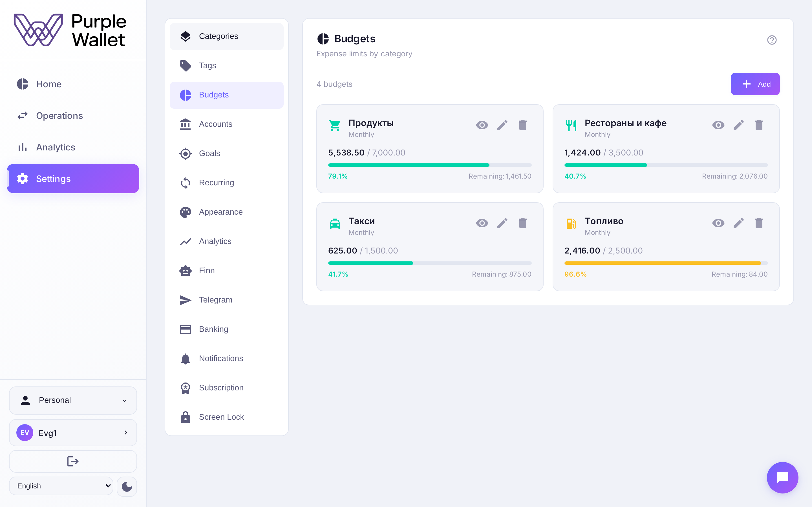Open the English language dropdown
Screen dimensions: 812x507
pos(61,486)
